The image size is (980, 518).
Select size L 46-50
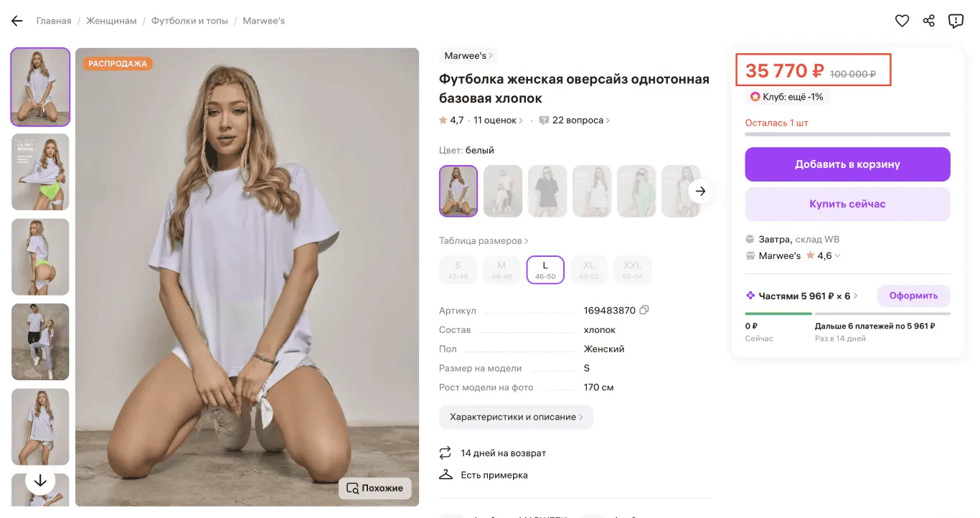click(545, 270)
